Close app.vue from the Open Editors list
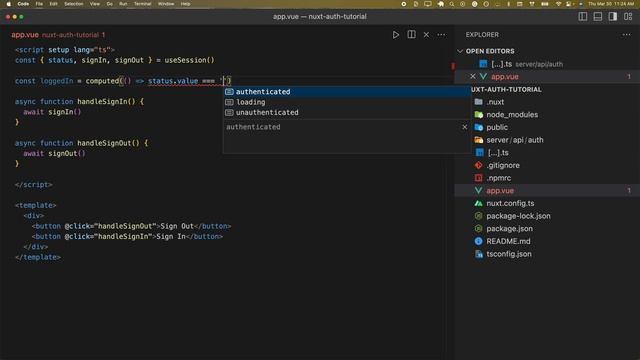The width and height of the screenshot is (640, 360). coord(473,76)
